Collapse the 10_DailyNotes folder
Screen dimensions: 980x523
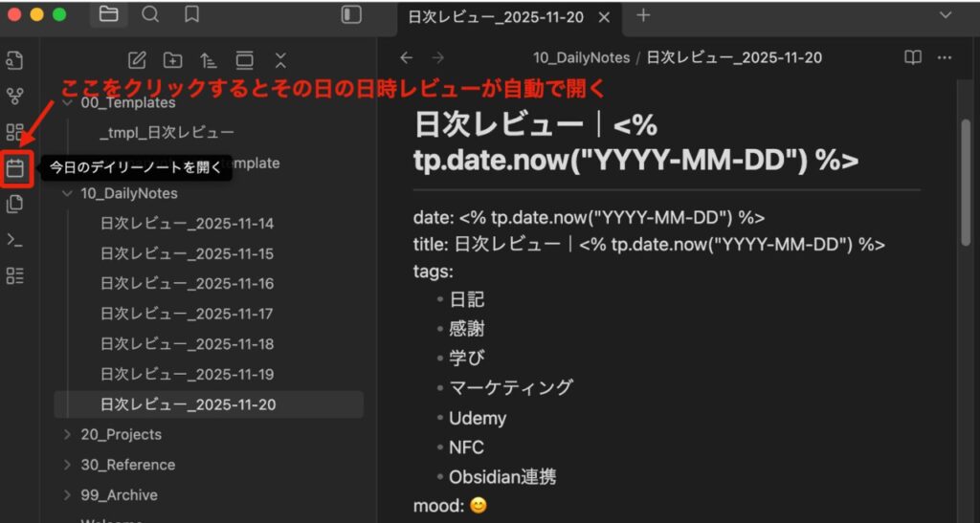[x=67, y=193]
